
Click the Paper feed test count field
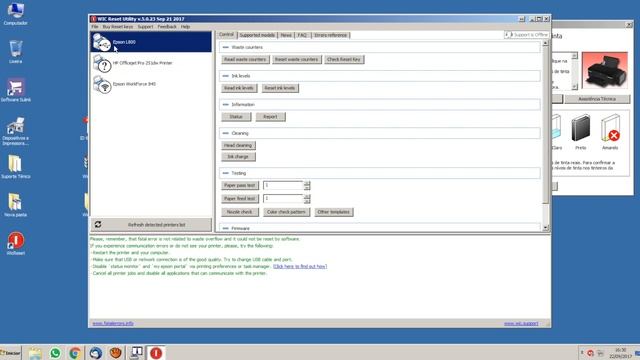click(283, 198)
